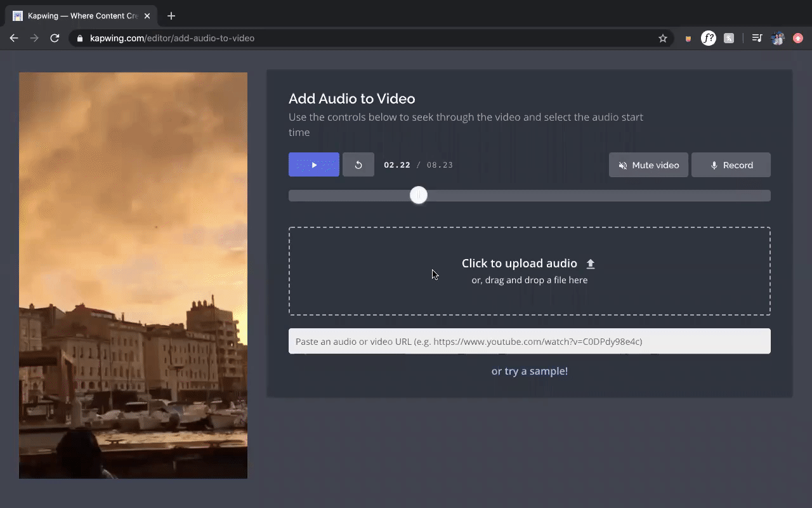Click the restart video icon button
812x508 pixels.
[x=358, y=165]
